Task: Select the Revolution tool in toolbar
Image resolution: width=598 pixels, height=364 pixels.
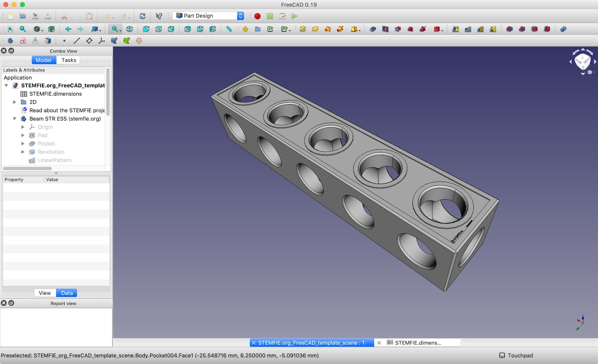Action: coord(315,29)
